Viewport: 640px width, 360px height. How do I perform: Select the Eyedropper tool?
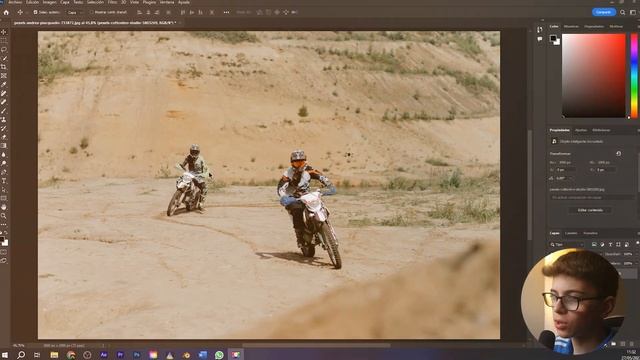[x=4, y=84]
